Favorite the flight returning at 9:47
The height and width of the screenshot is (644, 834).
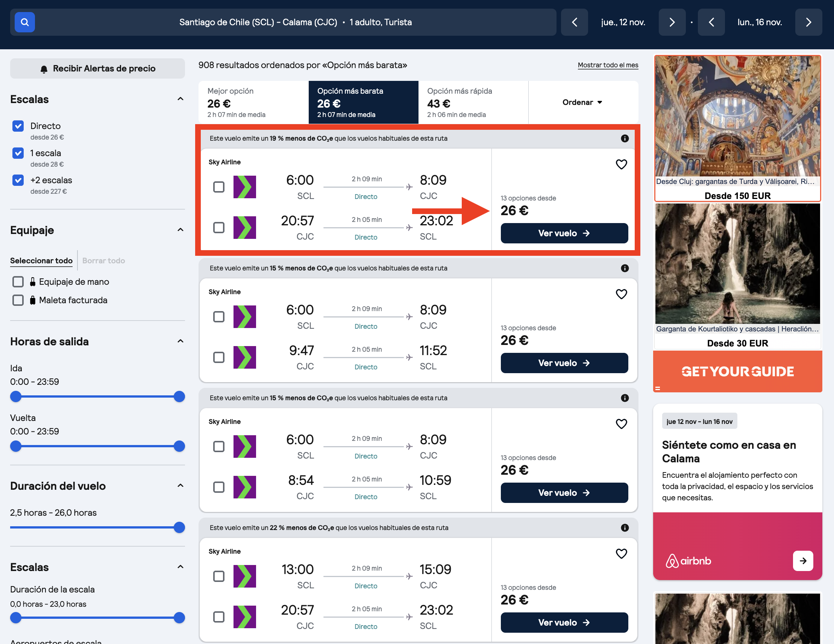click(x=621, y=294)
